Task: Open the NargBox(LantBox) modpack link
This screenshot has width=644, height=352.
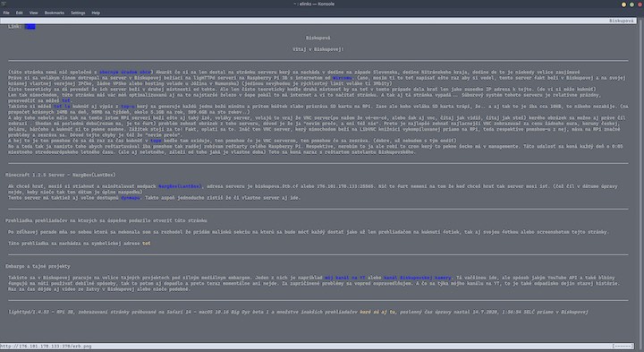Action: (180, 186)
